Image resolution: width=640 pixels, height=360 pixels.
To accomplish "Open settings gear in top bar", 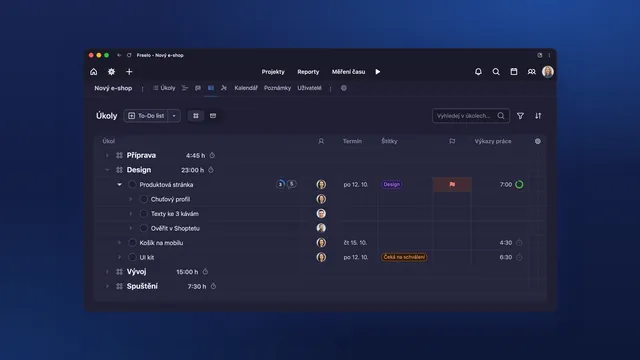I will coord(111,72).
